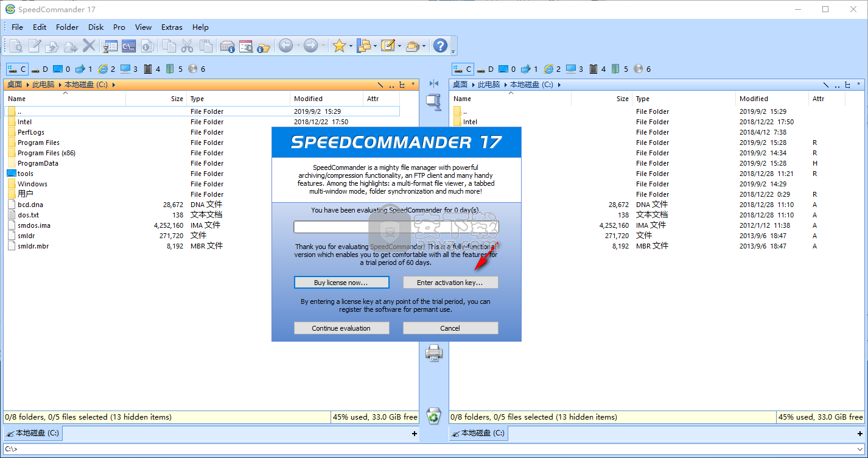Select smdos.ima file in left panel
Viewport: 868px width, 458px height.
click(x=33, y=225)
